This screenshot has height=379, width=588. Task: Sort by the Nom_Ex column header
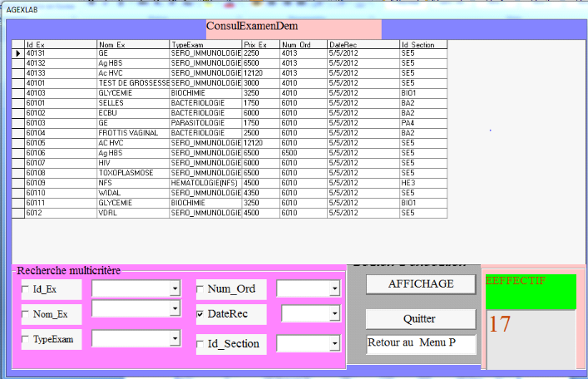(132, 44)
